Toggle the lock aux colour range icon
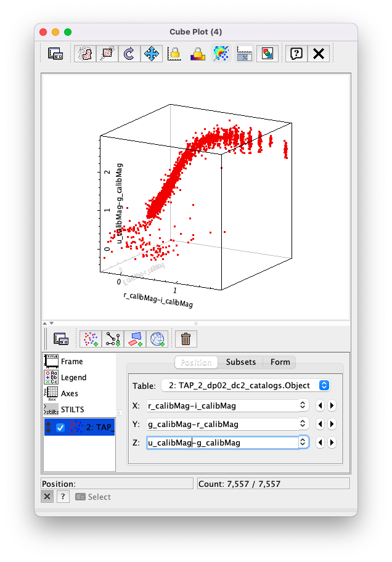 point(197,54)
